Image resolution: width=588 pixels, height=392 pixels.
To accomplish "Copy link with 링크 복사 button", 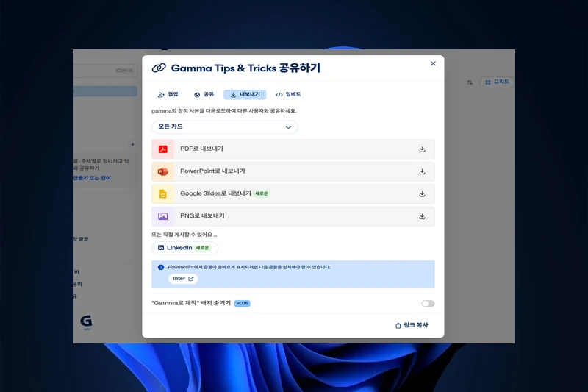I will [412, 325].
